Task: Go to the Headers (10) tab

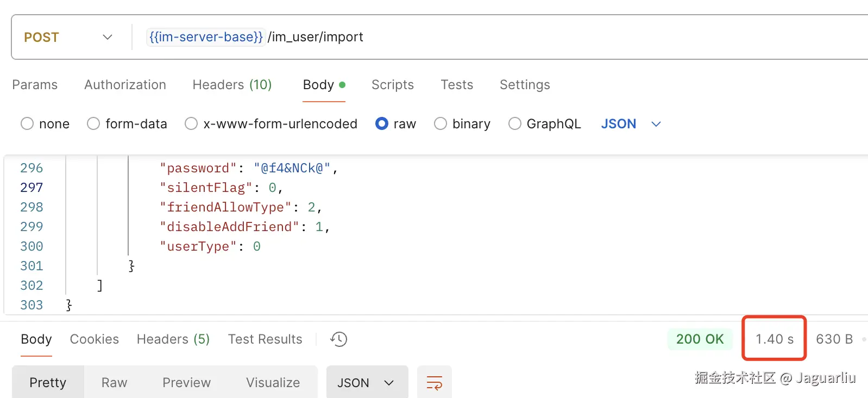Action: 232,85
